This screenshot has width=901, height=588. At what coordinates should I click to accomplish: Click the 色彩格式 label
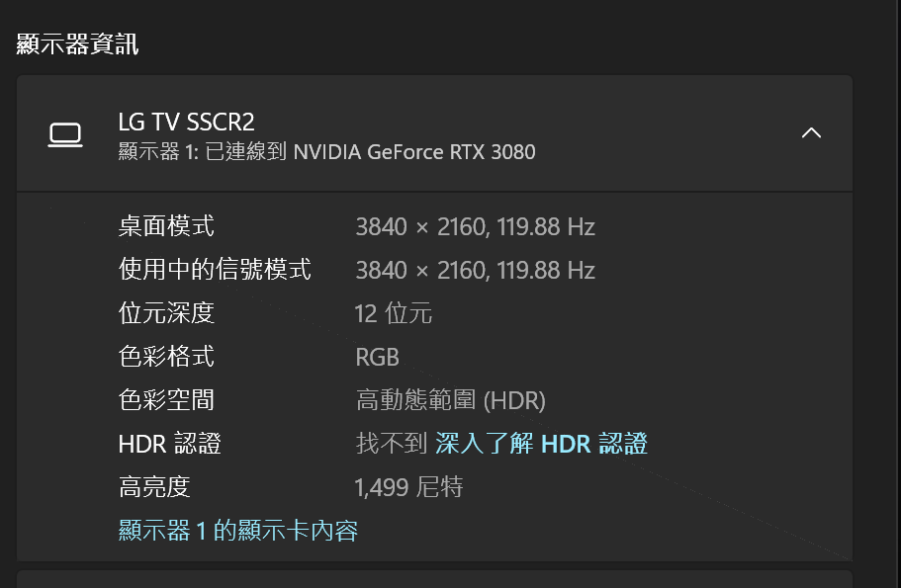(x=166, y=357)
